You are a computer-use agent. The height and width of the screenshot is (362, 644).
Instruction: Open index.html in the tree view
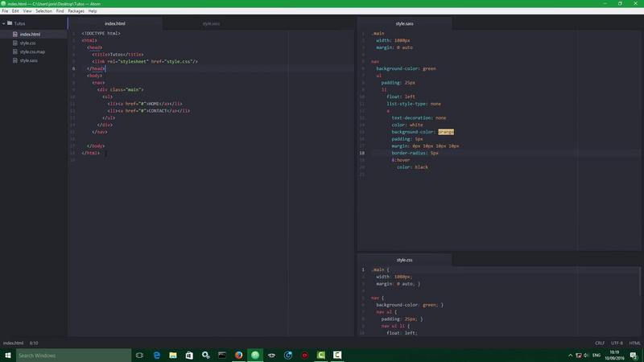pos(30,35)
